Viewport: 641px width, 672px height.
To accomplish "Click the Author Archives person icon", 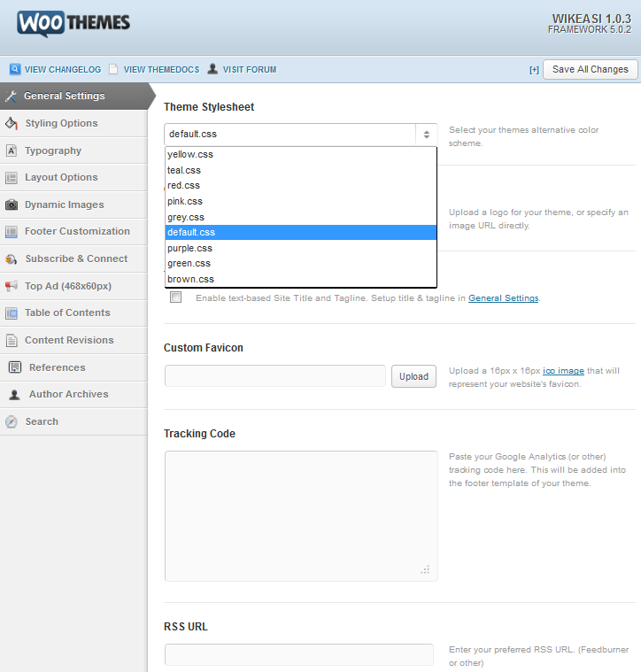I will pos(14,394).
